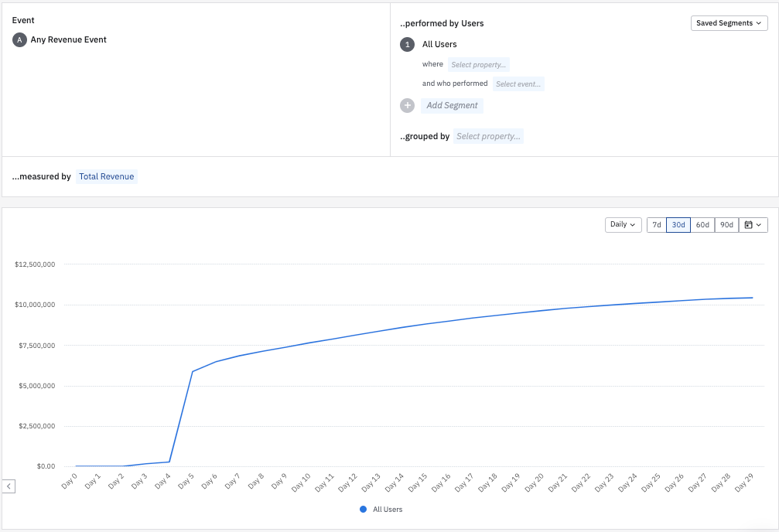Click the event A circle badge
Image resolution: width=779 pixels, height=532 pixels.
point(20,39)
